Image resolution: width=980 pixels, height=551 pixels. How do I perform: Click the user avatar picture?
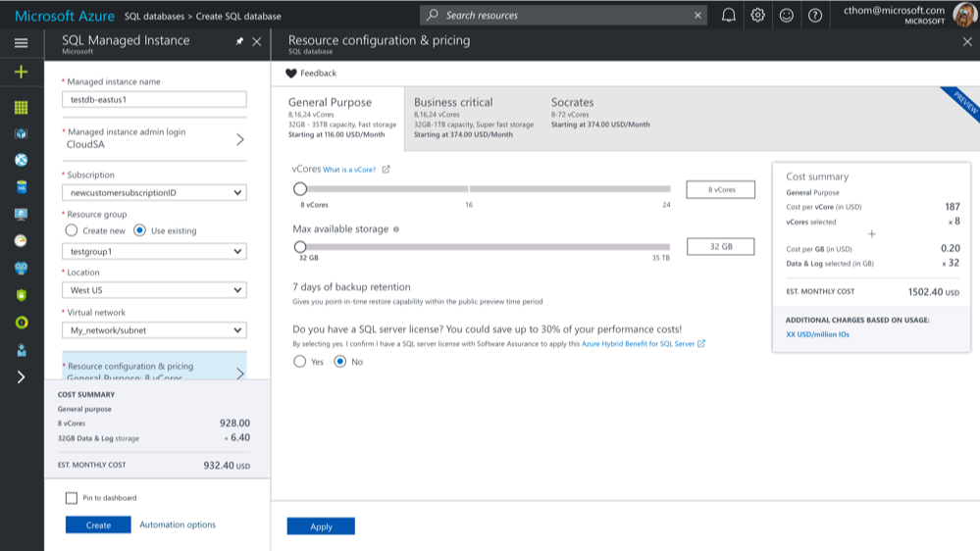[965, 15]
